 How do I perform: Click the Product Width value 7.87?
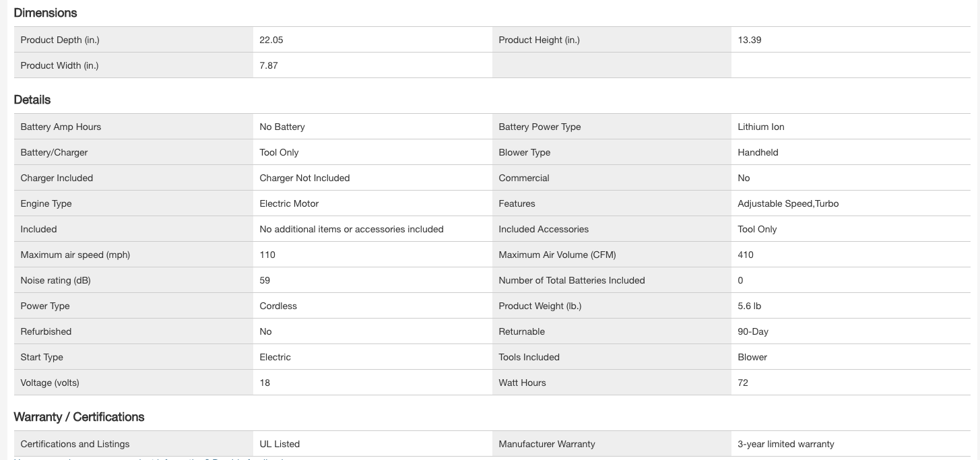click(269, 65)
